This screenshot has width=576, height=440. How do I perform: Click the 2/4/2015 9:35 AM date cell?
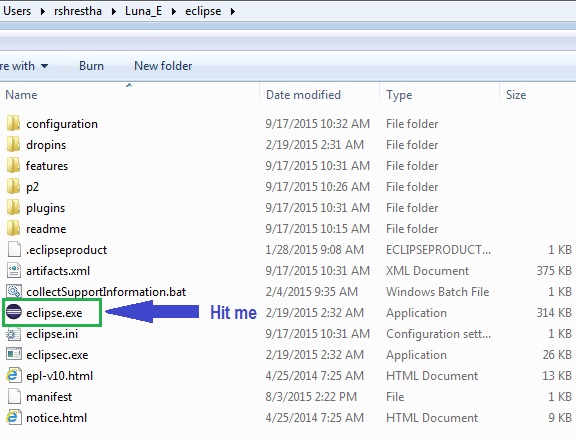pos(312,292)
